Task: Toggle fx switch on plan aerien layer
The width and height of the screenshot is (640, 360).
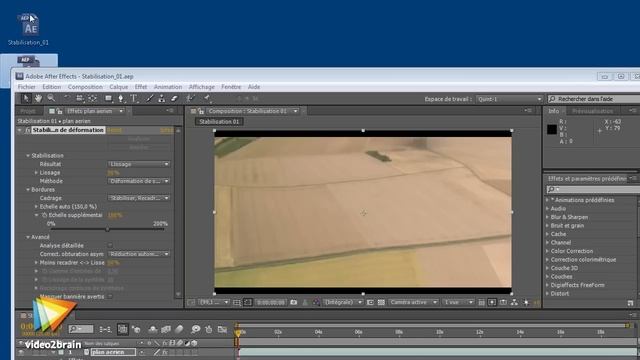Action: coord(164,352)
